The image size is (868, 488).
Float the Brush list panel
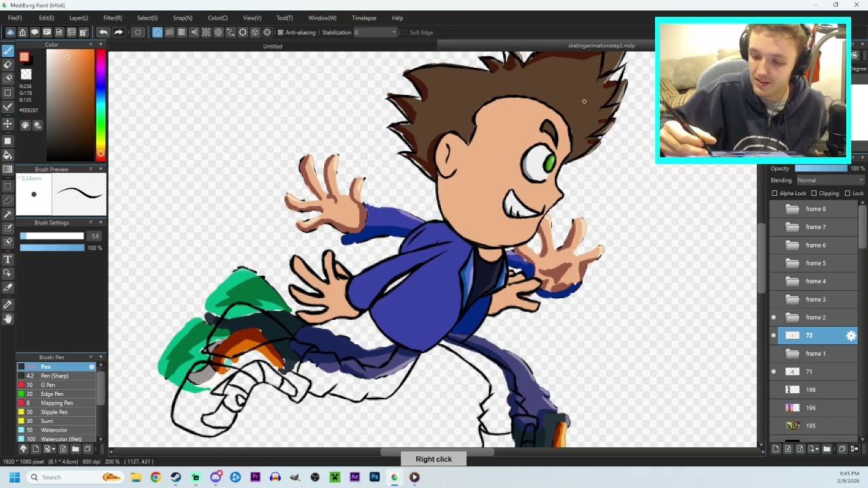tap(91, 357)
